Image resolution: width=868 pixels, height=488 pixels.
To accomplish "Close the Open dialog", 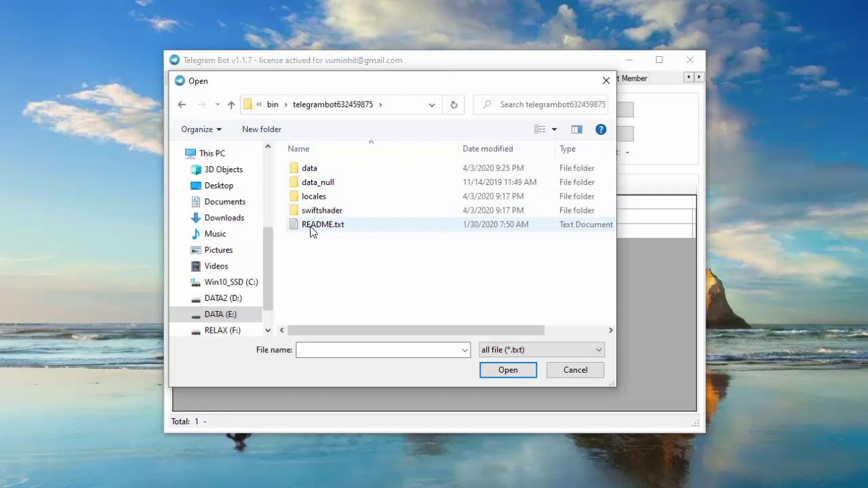I will 606,81.
